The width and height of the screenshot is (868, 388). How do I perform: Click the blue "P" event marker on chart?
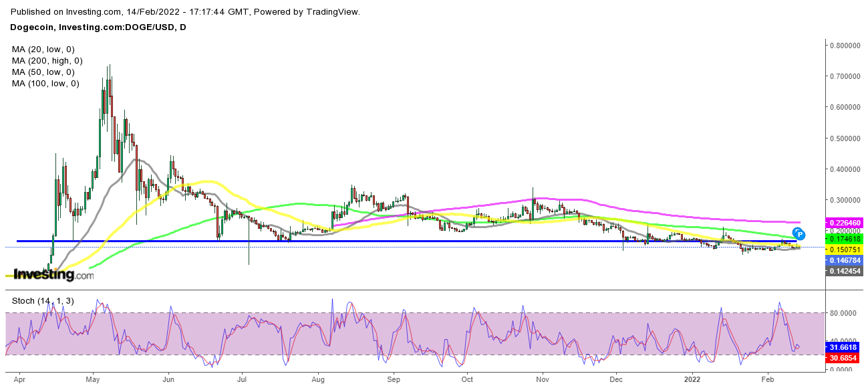point(799,234)
